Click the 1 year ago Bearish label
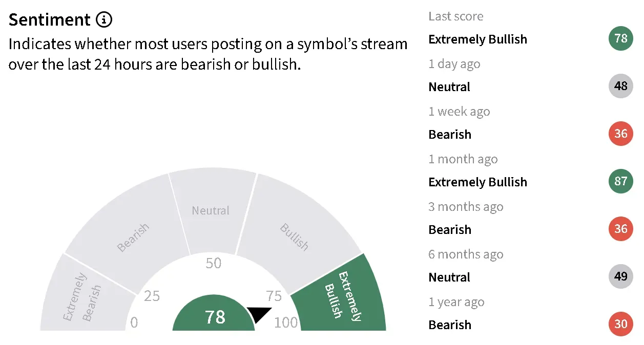The width and height of the screenshot is (644, 345). click(450, 325)
